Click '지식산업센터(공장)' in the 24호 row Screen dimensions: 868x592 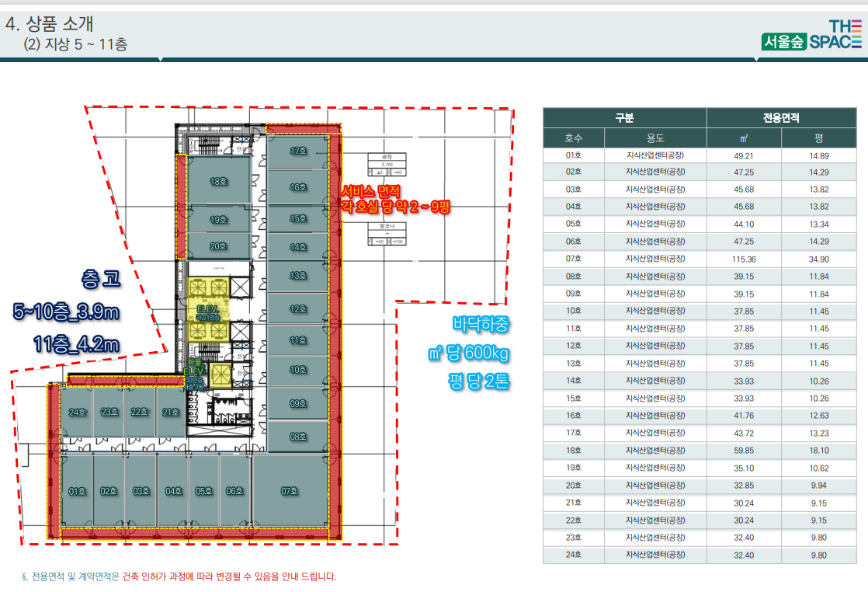click(x=655, y=555)
